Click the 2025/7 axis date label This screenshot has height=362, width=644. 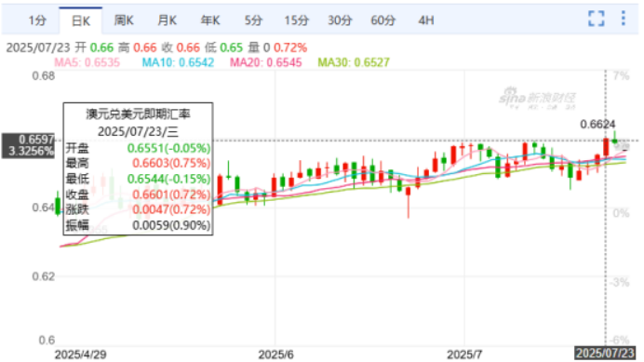coord(464,355)
